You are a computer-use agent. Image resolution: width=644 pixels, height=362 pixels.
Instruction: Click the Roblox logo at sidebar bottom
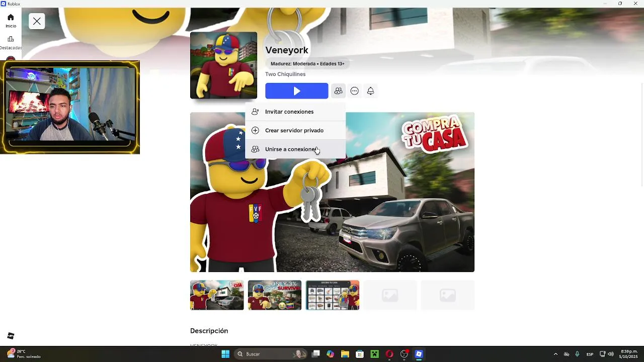coord(11,336)
